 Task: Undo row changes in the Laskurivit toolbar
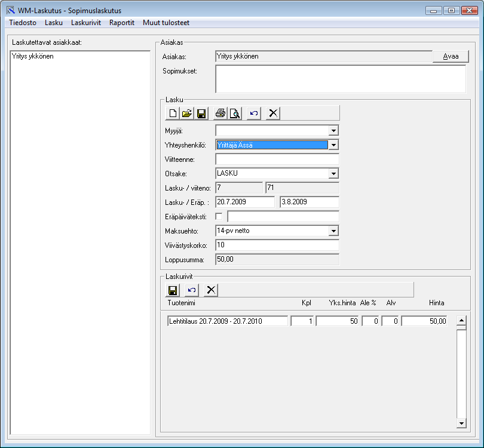(192, 290)
